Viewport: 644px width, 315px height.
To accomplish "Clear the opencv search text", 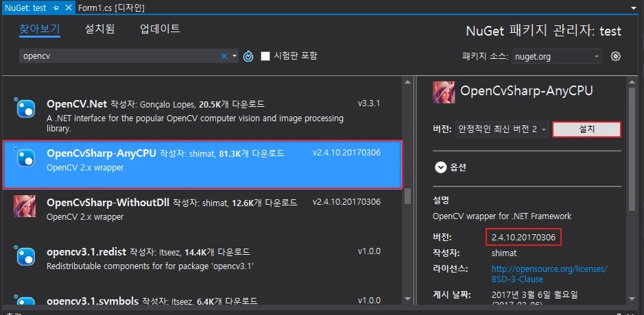I will coord(224,56).
